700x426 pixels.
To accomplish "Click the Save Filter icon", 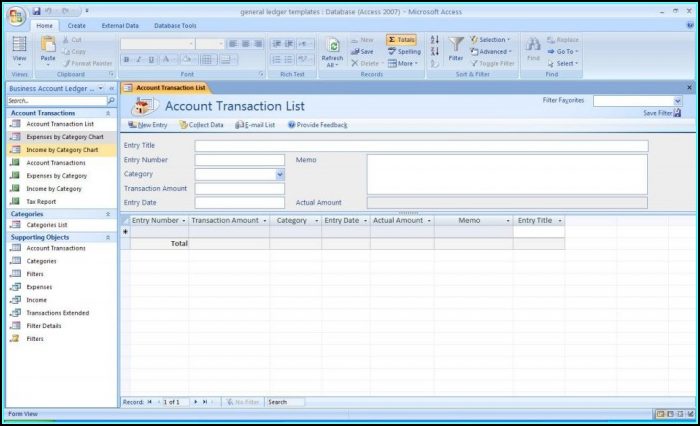I will 677,113.
